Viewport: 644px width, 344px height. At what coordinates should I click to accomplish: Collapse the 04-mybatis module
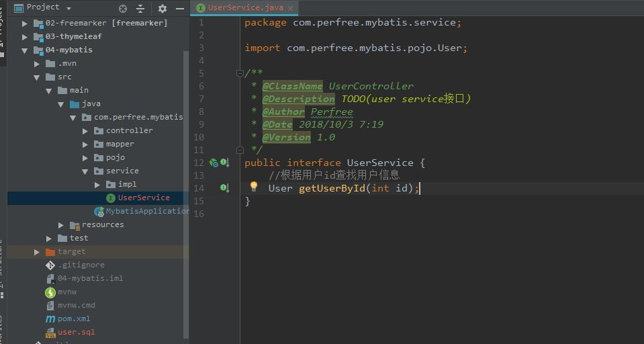click(25, 50)
